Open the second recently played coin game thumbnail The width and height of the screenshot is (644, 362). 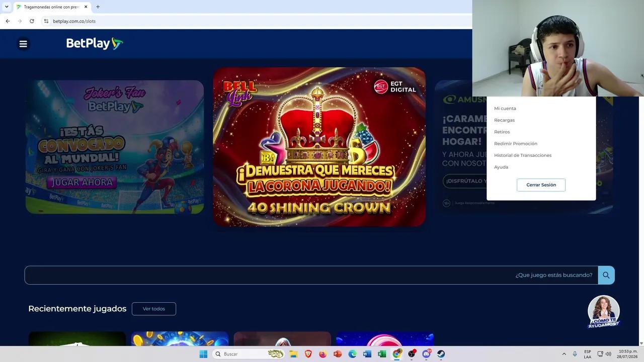point(180,339)
